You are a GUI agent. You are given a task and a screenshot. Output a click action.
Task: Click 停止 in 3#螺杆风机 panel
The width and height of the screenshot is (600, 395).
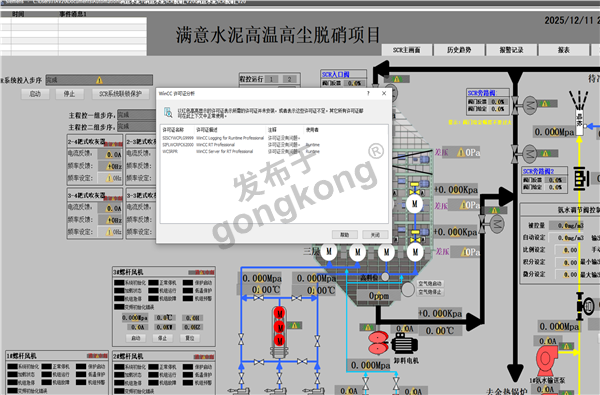click(x=162, y=338)
